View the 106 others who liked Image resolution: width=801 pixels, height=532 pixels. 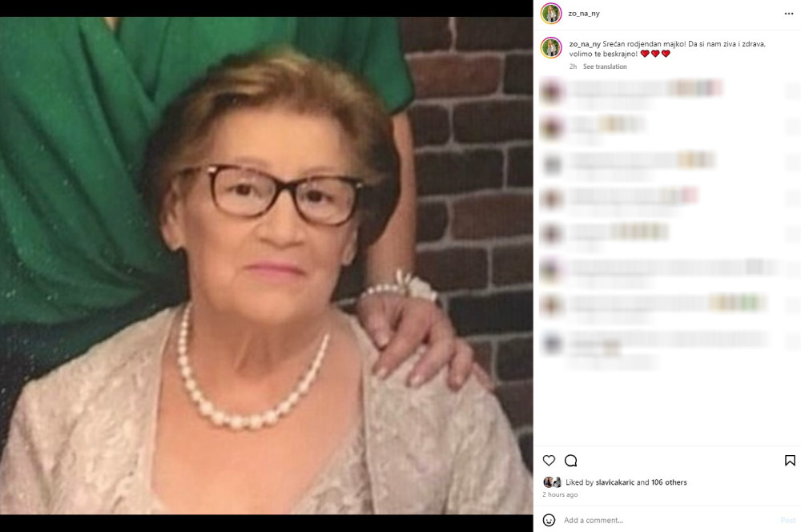(x=669, y=482)
